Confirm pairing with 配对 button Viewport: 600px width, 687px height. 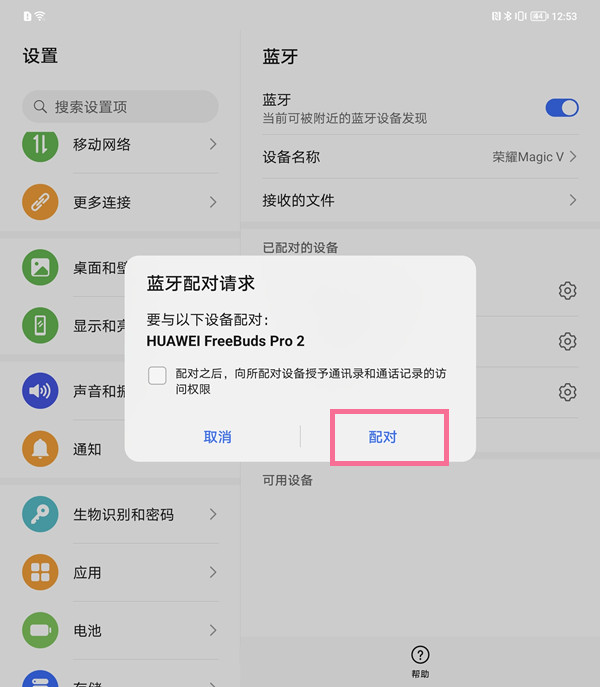[x=383, y=437]
